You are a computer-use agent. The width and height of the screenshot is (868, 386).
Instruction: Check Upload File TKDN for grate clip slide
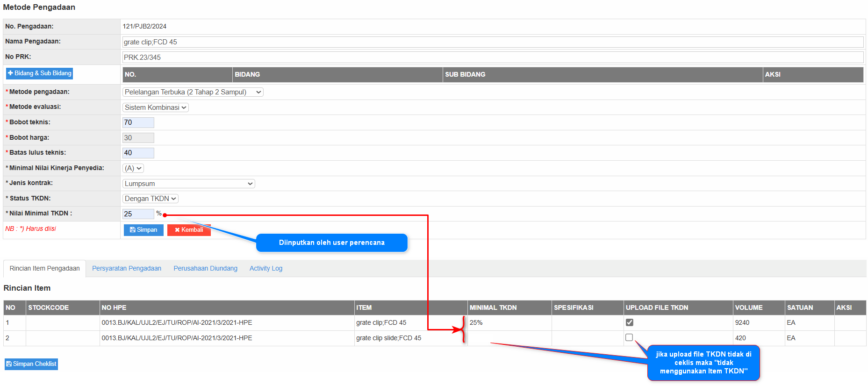(x=629, y=337)
